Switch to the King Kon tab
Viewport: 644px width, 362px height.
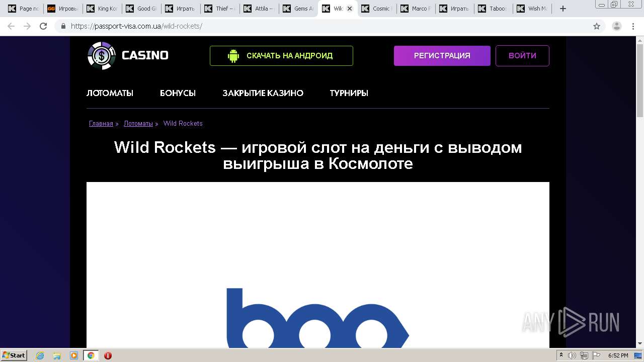102,9
